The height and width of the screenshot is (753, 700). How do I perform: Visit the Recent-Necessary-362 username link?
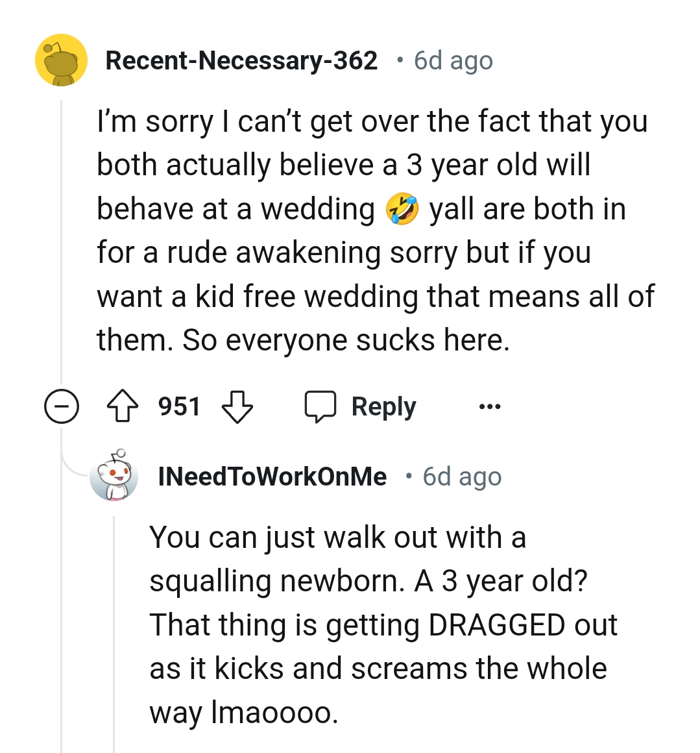tap(241, 61)
